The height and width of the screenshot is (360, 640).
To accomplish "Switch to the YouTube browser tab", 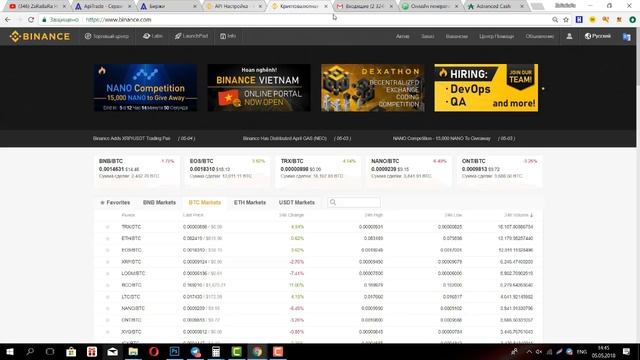I will coord(37,6).
